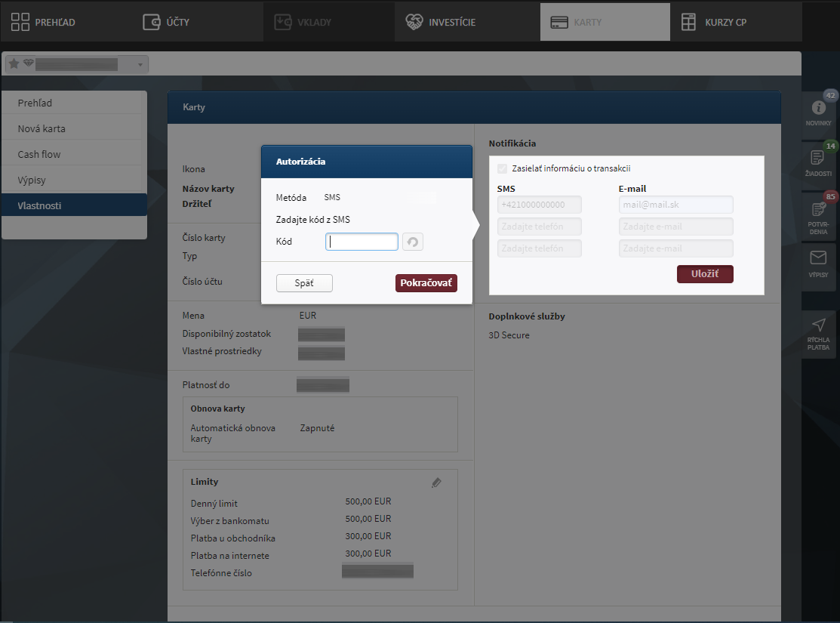Open Rýchla platba quick payment
The height and width of the screenshot is (623, 840).
[818, 325]
